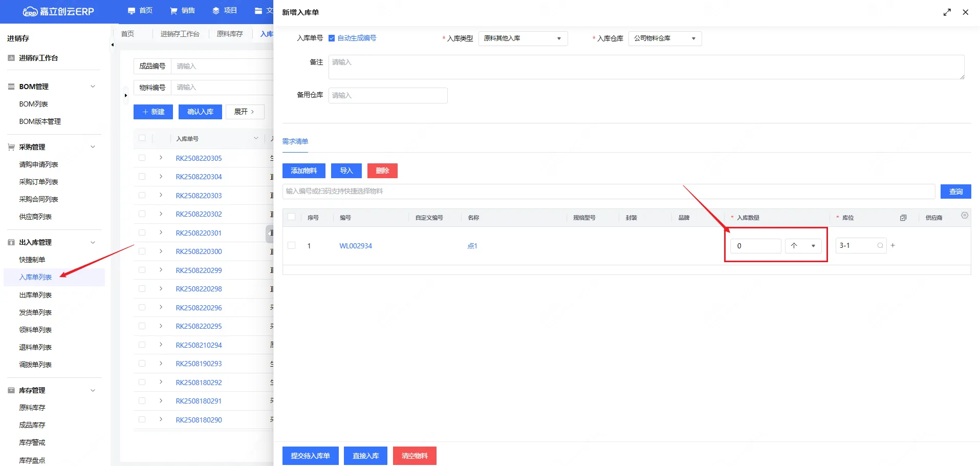Click the search icon in 库位 field
This screenshot has width=980, height=466.
(x=880, y=246)
